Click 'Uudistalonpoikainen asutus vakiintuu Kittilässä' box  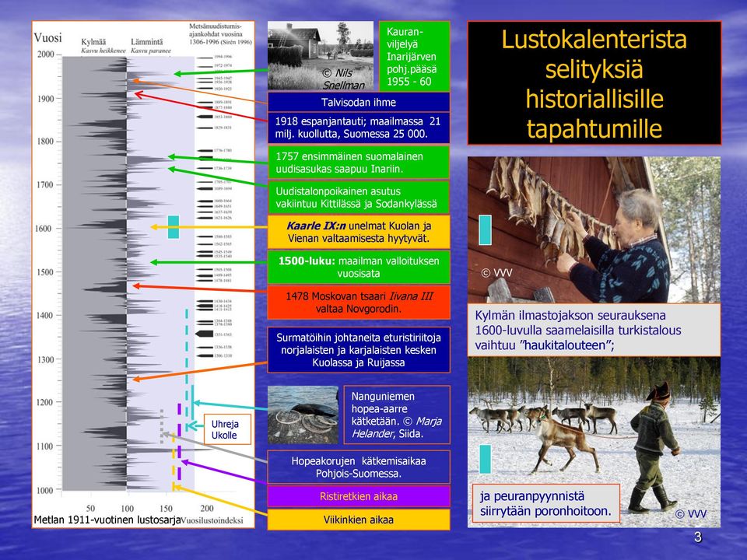pos(359,198)
